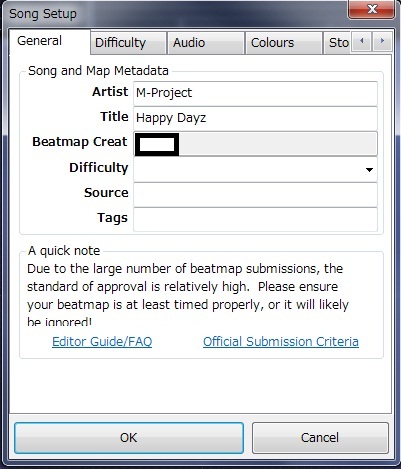
Task: Click into the Beatmap Creator field
Action: (x=255, y=144)
